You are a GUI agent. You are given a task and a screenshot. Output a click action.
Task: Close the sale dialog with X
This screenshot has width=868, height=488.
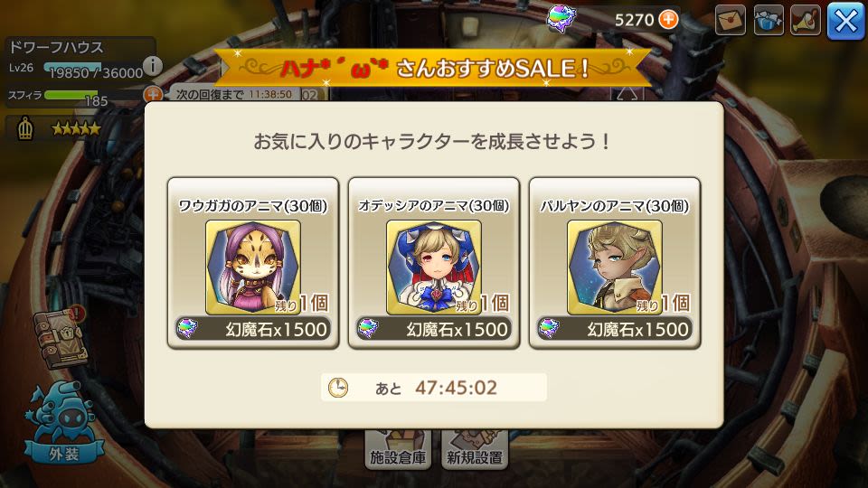pyautogui.click(x=845, y=21)
